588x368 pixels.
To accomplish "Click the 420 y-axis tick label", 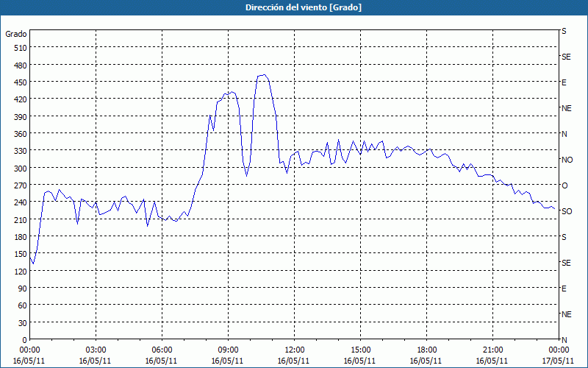I will (21, 99).
